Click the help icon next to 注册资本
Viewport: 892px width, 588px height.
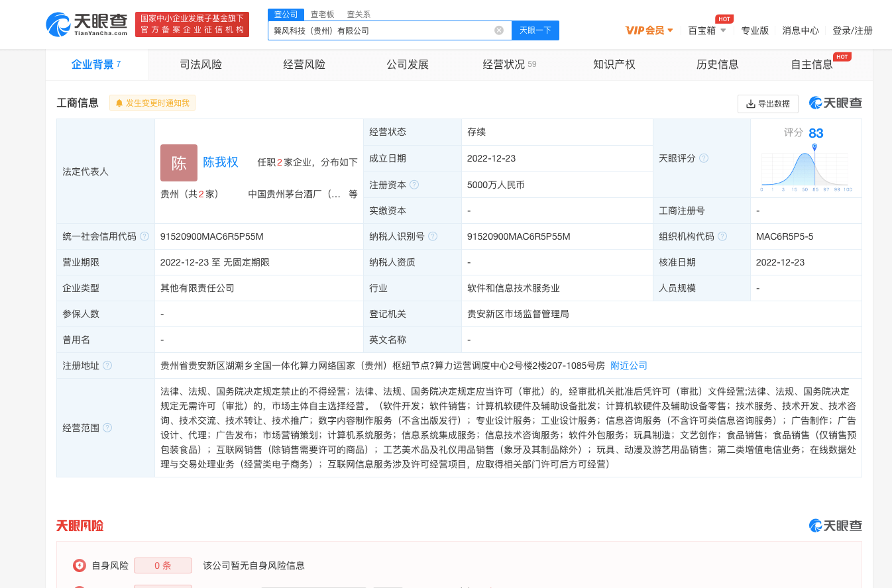point(414,185)
